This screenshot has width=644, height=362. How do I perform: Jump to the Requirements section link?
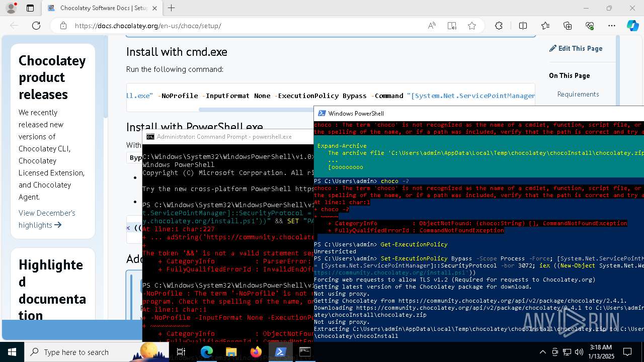(x=578, y=94)
